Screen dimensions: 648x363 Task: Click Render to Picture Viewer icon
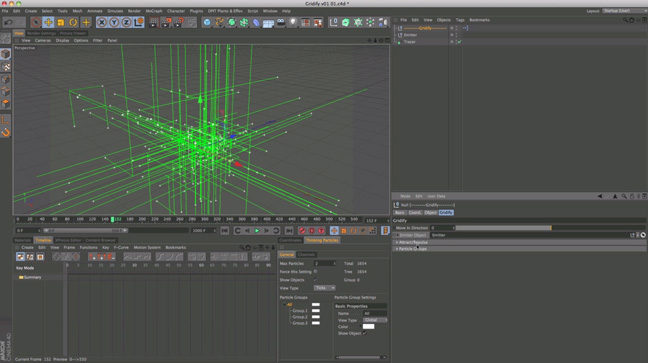(166, 22)
